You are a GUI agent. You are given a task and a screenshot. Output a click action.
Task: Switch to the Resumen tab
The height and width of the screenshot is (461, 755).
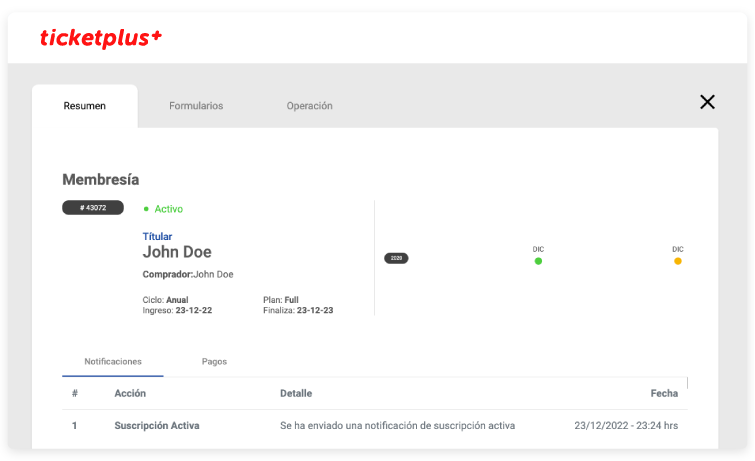(85, 106)
